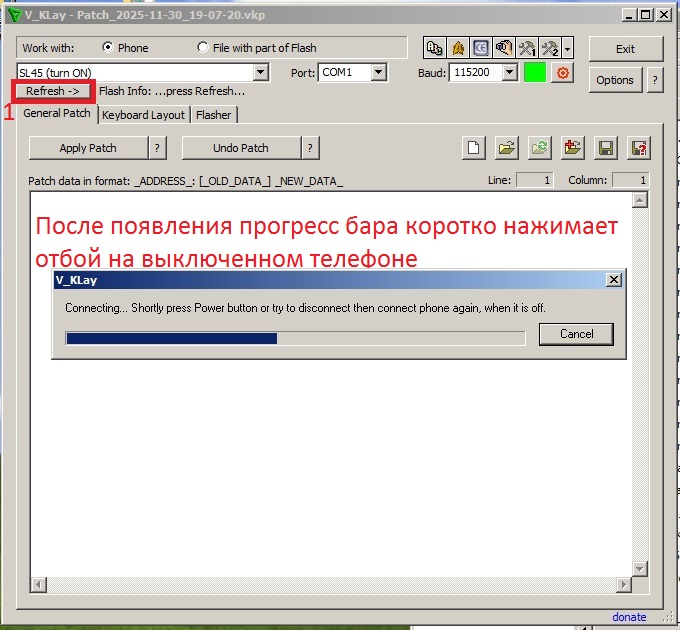Save patch with floppy disk icon
Viewport: 680px width, 630px height.
pyautogui.click(x=605, y=148)
